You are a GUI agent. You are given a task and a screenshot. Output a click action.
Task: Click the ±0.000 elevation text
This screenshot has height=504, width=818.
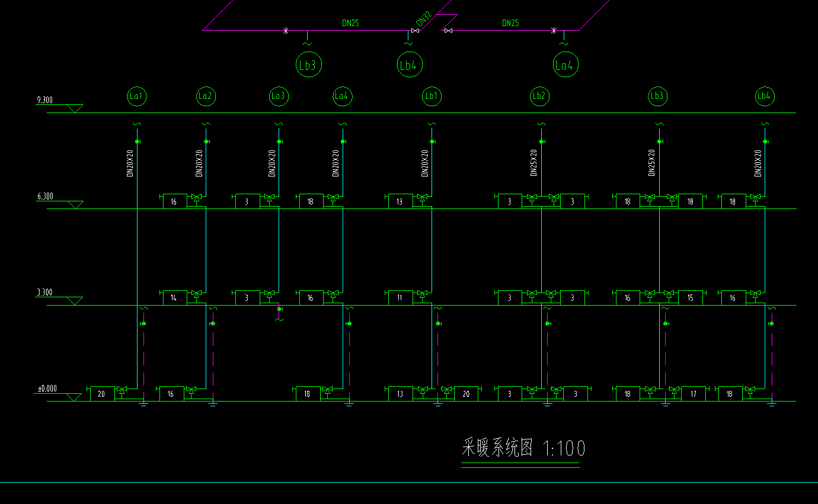[x=47, y=389]
